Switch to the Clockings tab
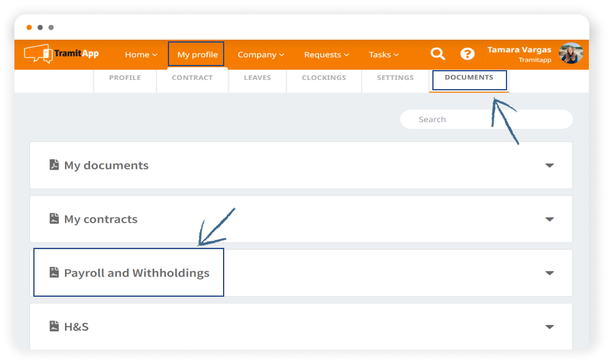The width and height of the screenshot is (610, 364). [324, 78]
